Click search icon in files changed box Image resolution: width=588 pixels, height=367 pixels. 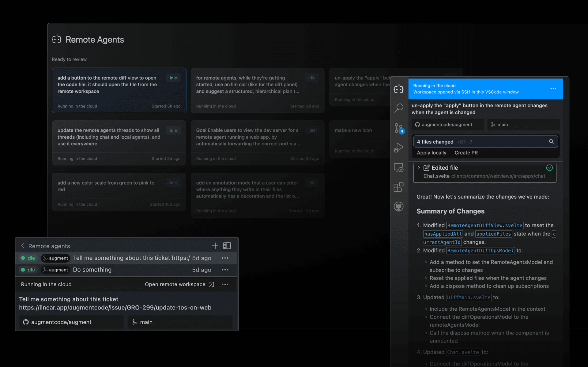[551, 142]
